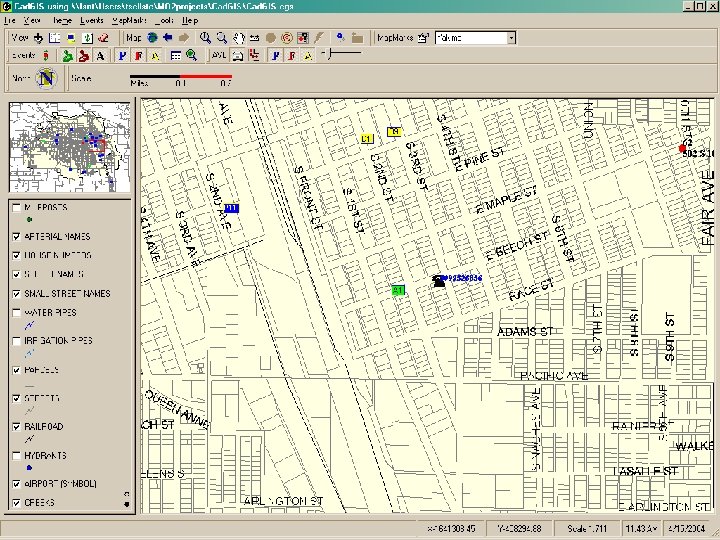Viewport: 720px width, 540px height.
Task: Click the overview map thumbnail
Action: (x=70, y=147)
